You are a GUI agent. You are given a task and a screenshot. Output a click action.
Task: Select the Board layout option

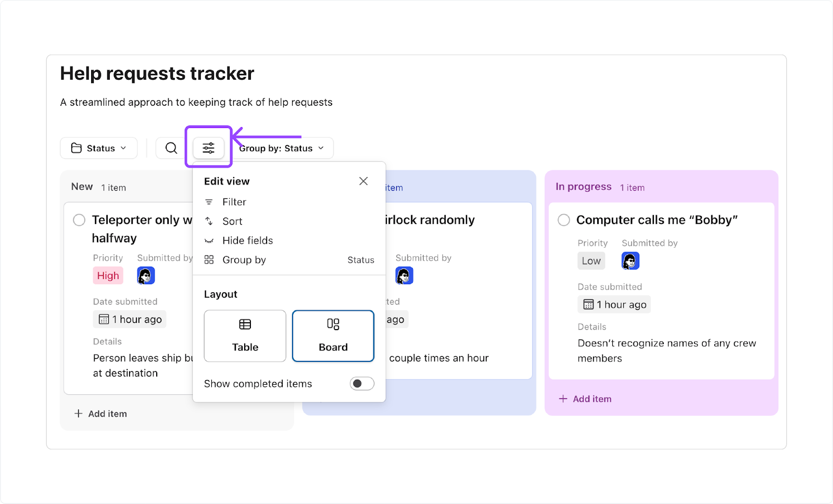333,336
